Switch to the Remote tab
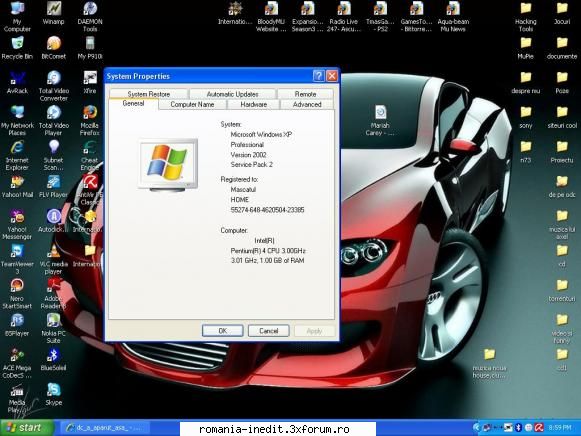This screenshot has width=581, height=436. pos(305,94)
